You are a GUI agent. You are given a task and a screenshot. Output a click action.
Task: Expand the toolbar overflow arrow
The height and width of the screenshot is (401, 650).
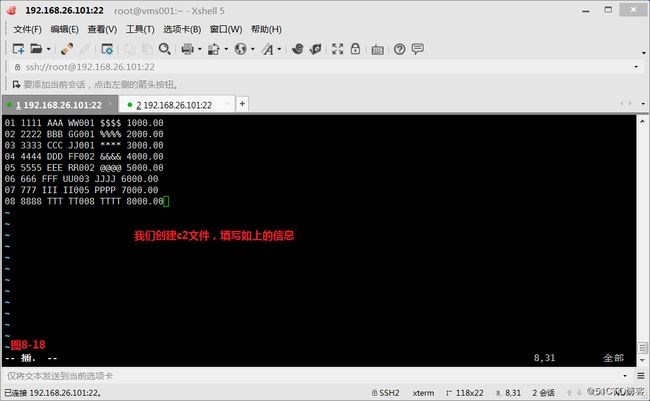[x=644, y=53]
